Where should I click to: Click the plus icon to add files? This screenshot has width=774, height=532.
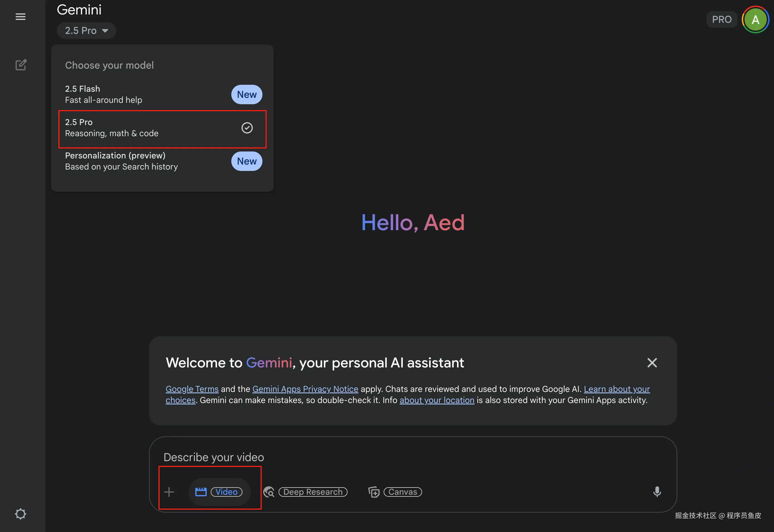pyautogui.click(x=169, y=492)
